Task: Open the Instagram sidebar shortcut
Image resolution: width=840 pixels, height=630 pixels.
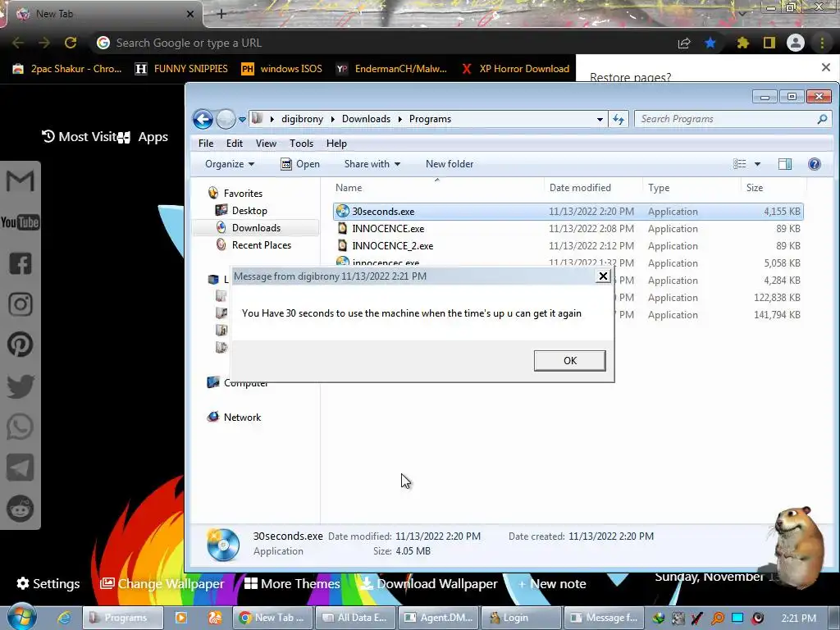Action: point(20,304)
